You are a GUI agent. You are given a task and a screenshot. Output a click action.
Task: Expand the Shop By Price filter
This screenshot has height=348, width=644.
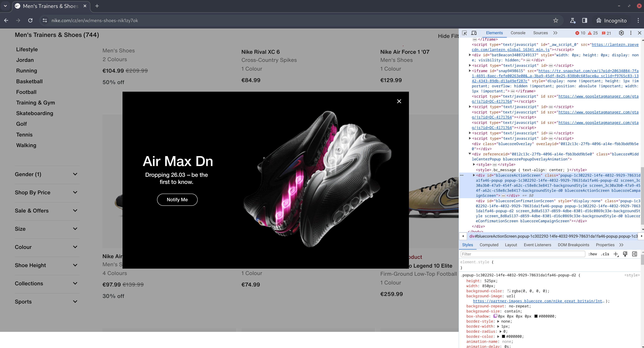(x=75, y=192)
